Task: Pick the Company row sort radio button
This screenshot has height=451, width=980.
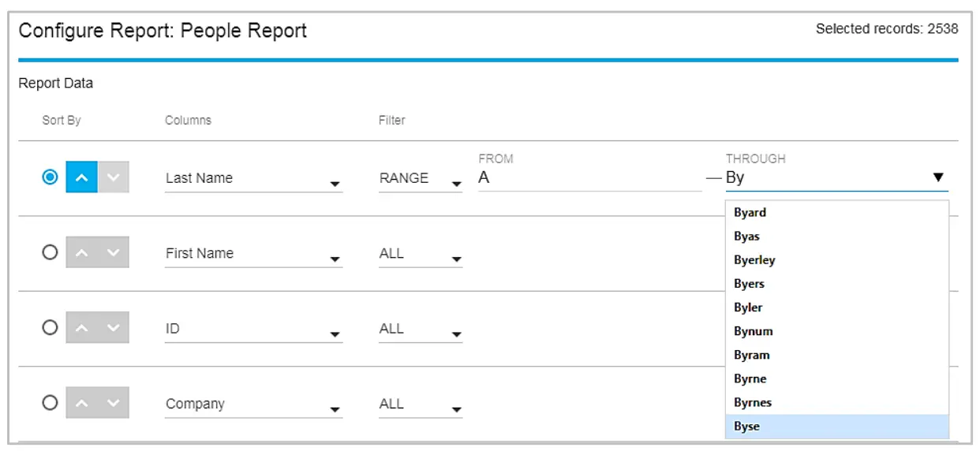Action: 50,403
